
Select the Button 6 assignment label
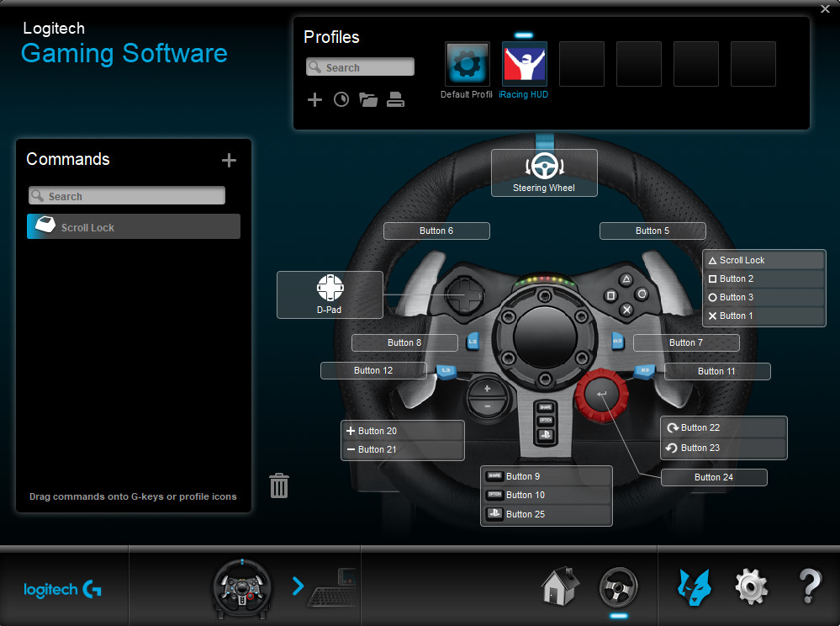436,231
